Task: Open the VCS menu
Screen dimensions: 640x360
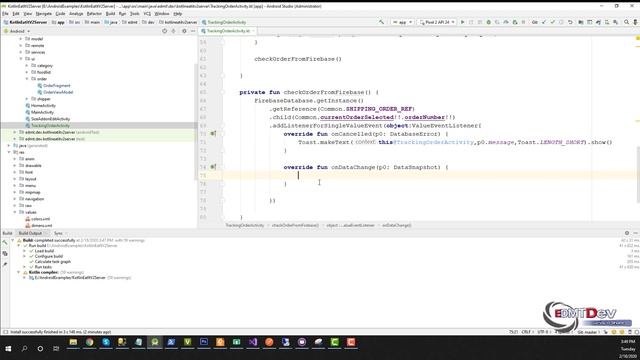Action: pyautogui.click(x=147, y=13)
